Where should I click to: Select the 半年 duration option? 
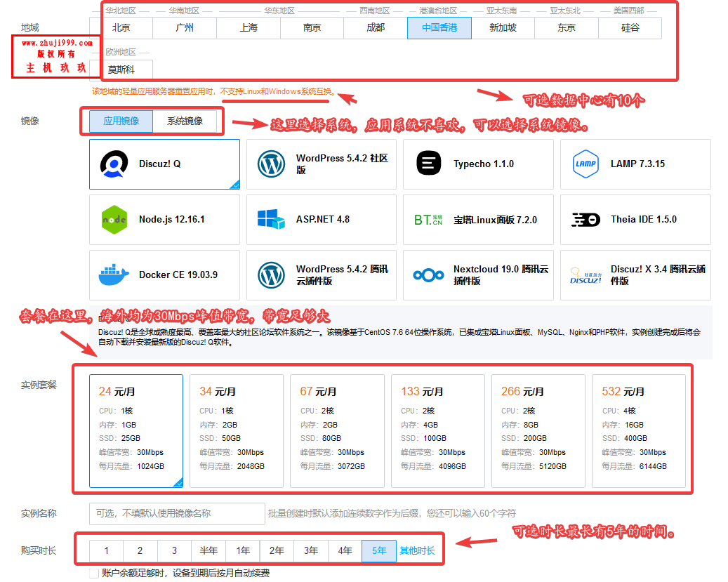click(x=209, y=551)
